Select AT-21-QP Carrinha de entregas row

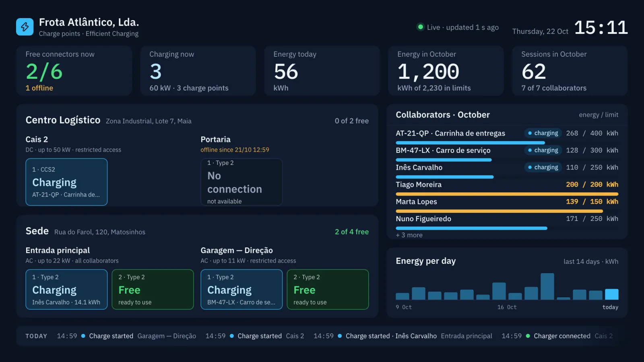[x=507, y=136]
